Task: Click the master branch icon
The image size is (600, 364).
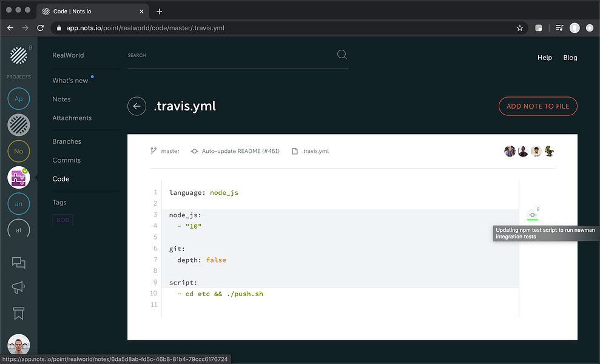Action: click(x=153, y=151)
